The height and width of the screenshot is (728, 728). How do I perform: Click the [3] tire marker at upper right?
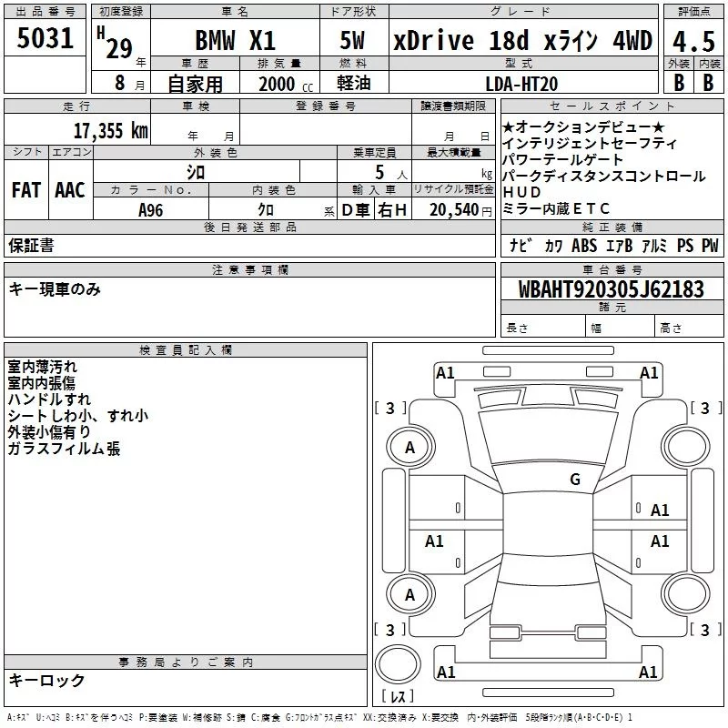[x=703, y=408]
